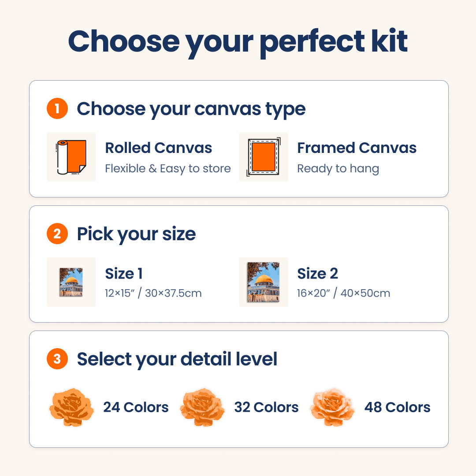This screenshot has width=476, height=476.
Task: Select the Framed Canvas frame icon
Action: point(264,157)
